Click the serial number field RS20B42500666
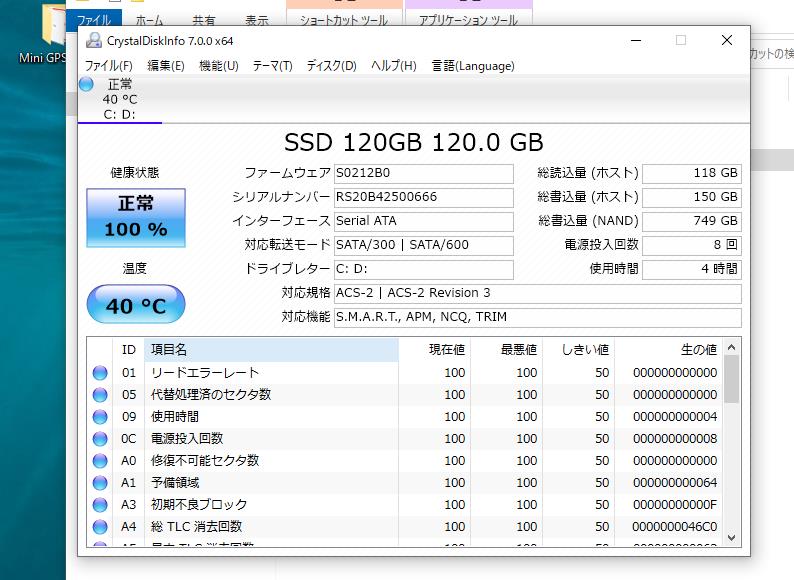 tap(424, 197)
